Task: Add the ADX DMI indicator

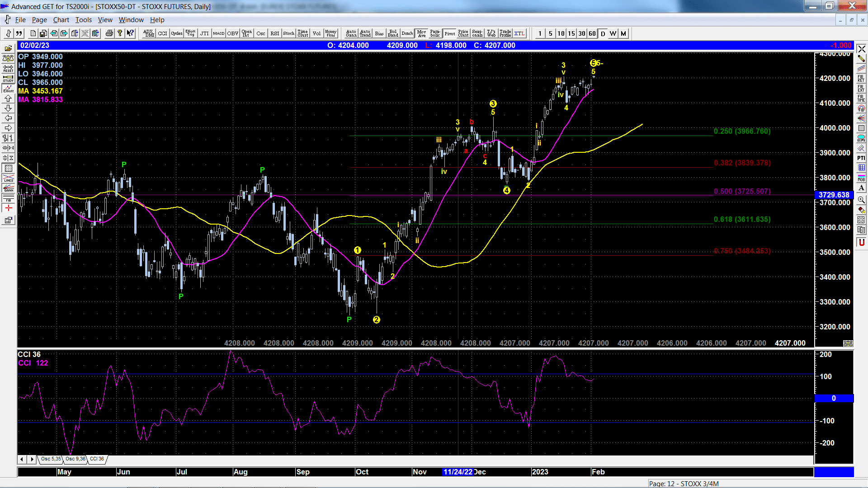Action: point(148,33)
